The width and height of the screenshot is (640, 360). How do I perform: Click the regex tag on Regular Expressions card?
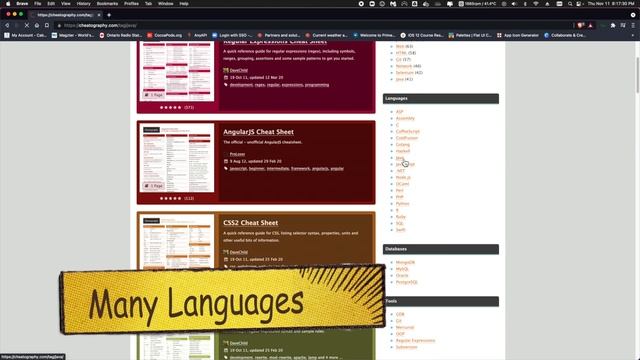coord(260,85)
